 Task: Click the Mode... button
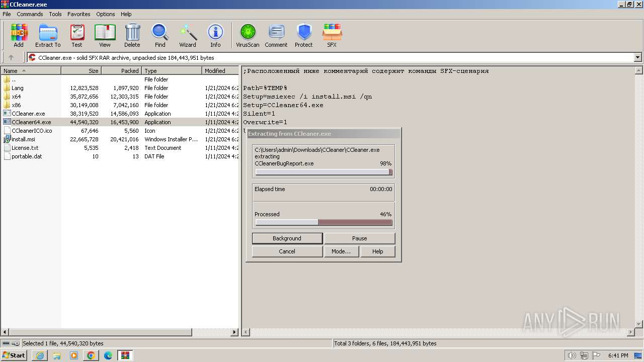pos(341,251)
